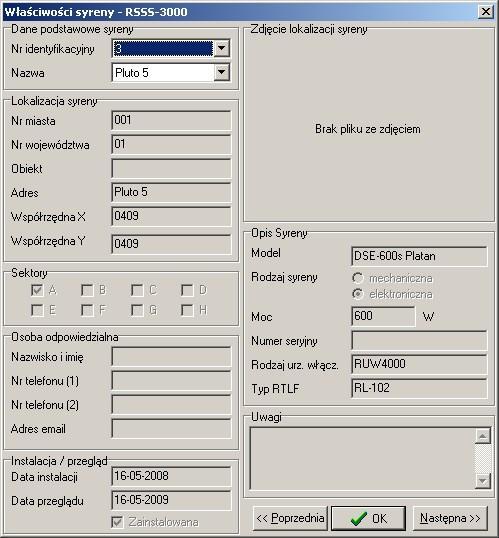Screen dimensions: 499x538
Task: Go to the Następna siren
Action: [450, 518]
